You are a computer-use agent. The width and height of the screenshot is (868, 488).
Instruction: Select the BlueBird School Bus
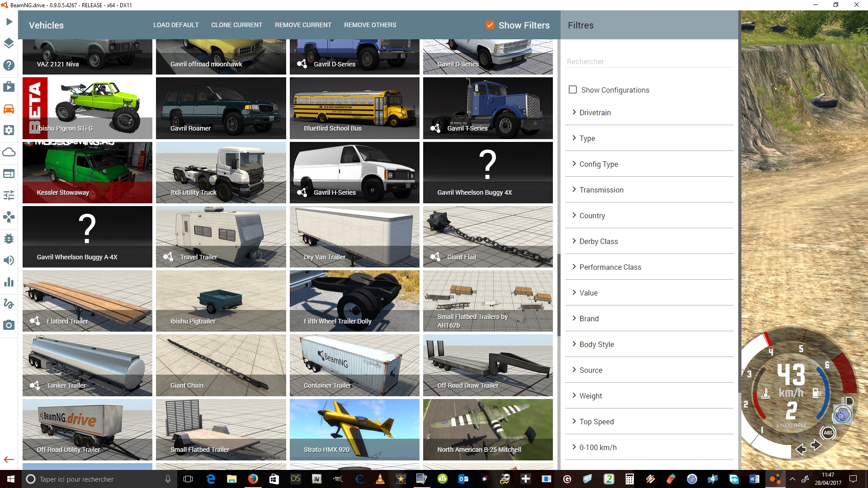[354, 108]
